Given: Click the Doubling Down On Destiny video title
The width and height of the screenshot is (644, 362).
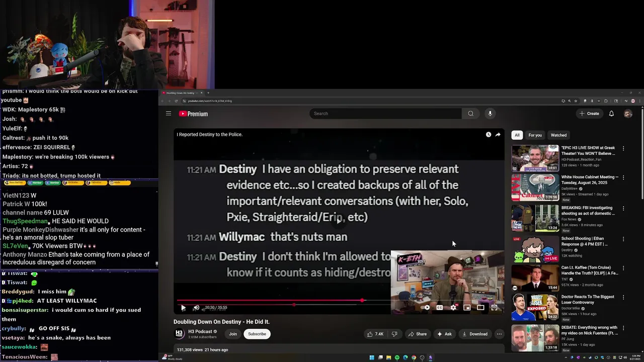Looking at the screenshot, I should point(221,322).
